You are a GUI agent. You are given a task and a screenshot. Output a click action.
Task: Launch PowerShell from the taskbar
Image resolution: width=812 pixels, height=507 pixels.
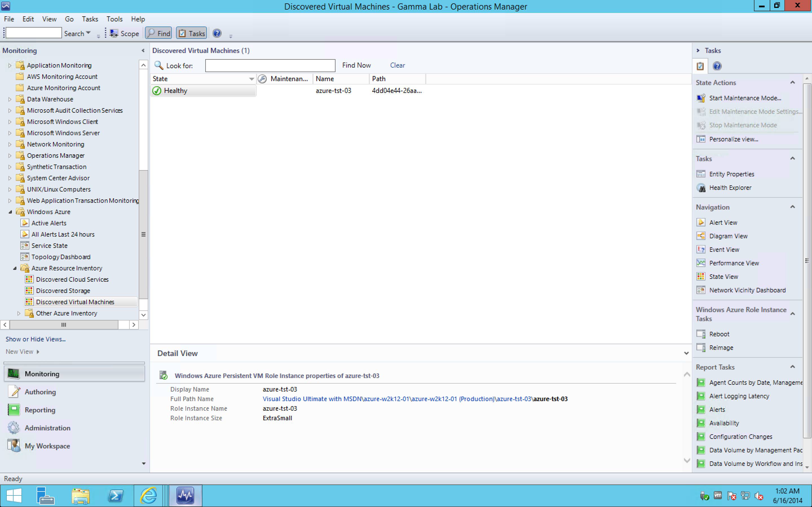click(x=116, y=496)
